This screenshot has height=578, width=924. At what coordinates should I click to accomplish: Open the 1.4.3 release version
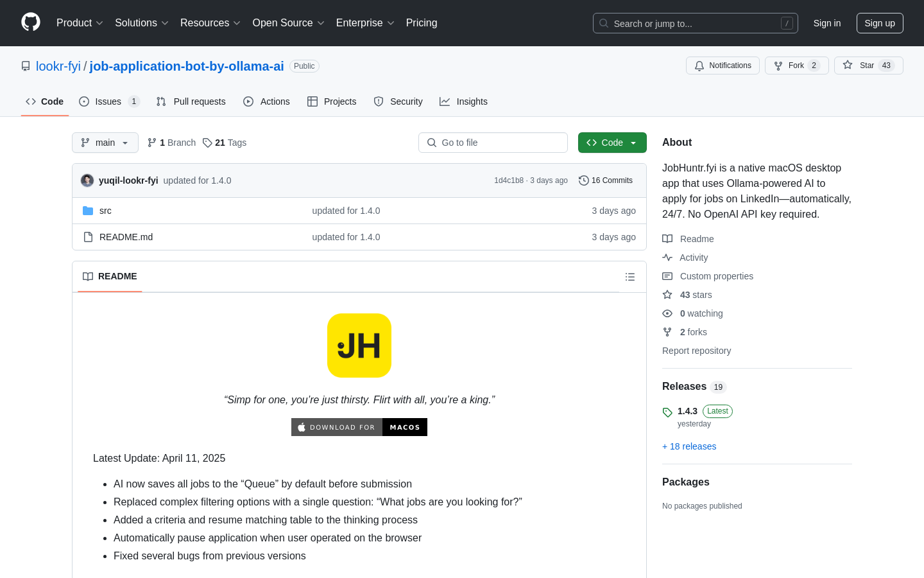coord(687,411)
